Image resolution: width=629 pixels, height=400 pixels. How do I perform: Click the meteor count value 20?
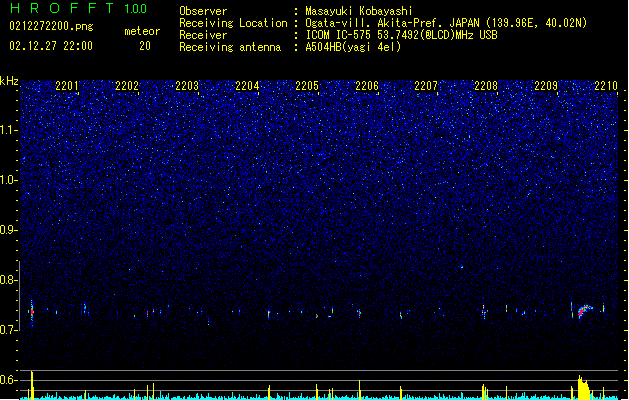[145, 46]
